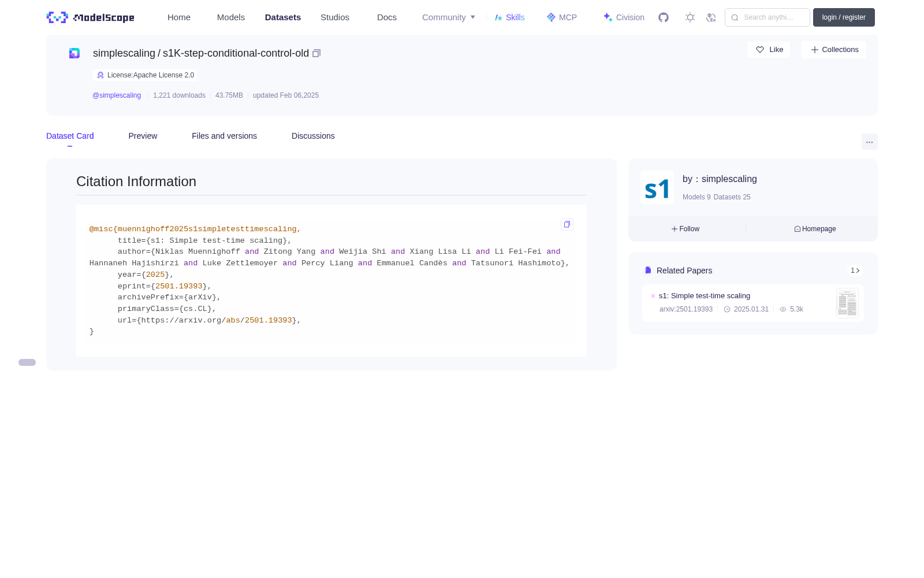
Task: Open the @simplescaling profile link
Action: pyautogui.click(x=117, y=95)
